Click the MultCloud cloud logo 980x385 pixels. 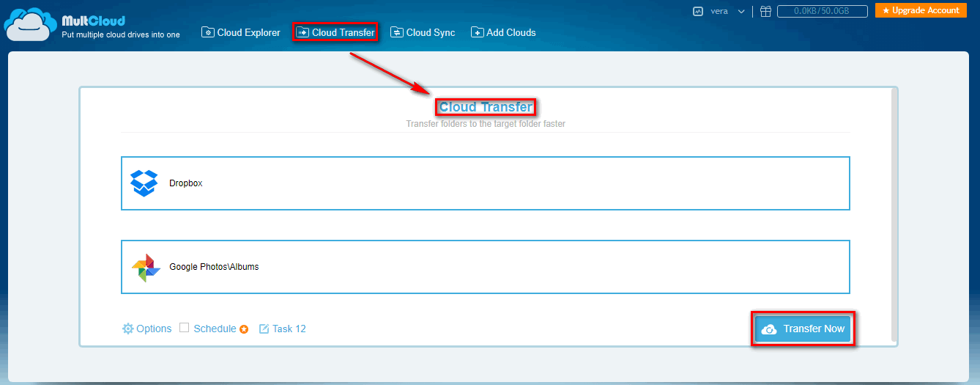(30, 25)
